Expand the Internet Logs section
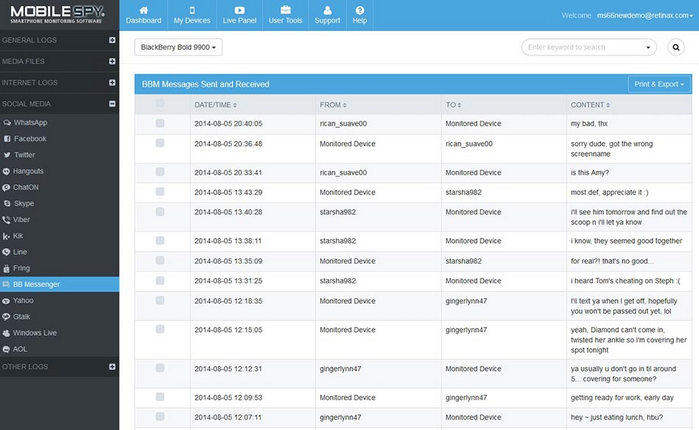Screen dimensions: 699x430 112,82
